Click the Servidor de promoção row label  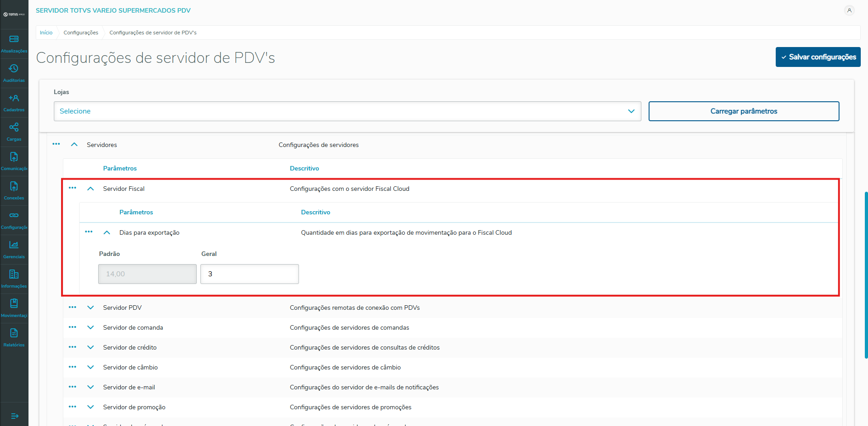coord(134,407)
